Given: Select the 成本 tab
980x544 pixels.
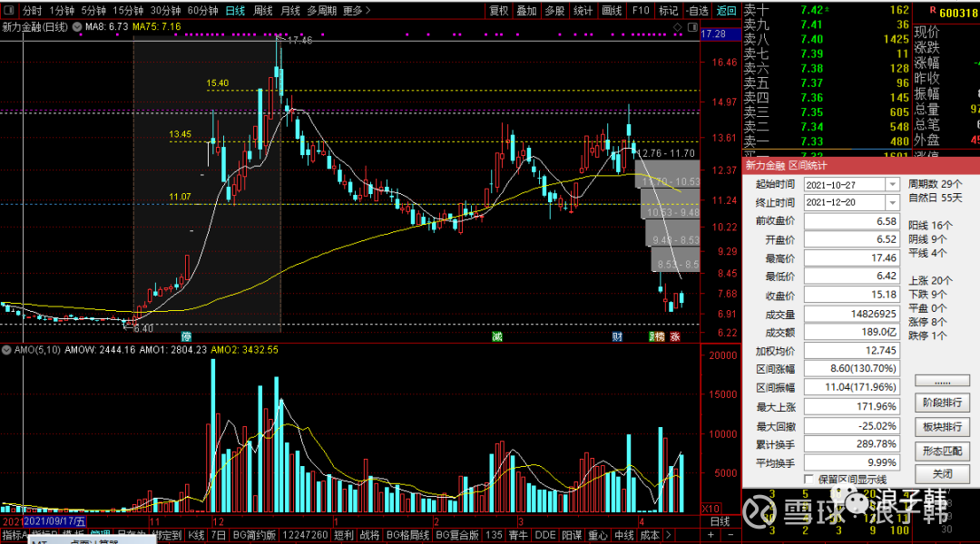Looking at the screenshot, I should tap(650, 535).
